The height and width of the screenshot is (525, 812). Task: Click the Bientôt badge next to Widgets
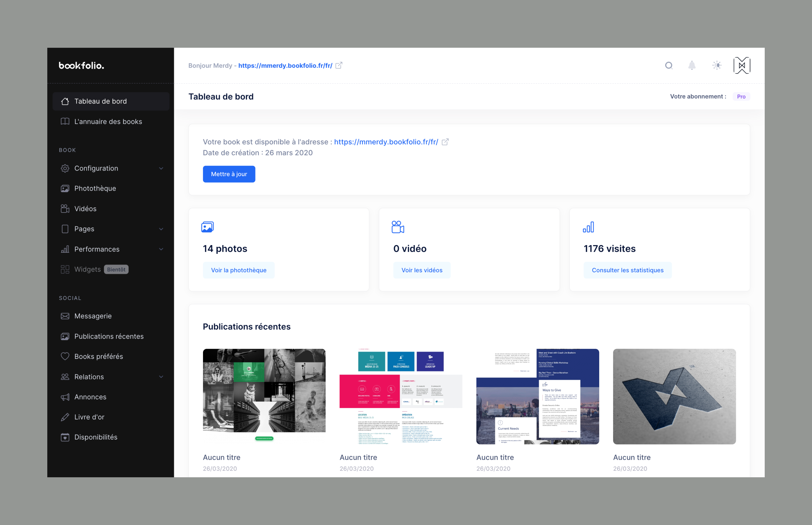pos(116,269)
